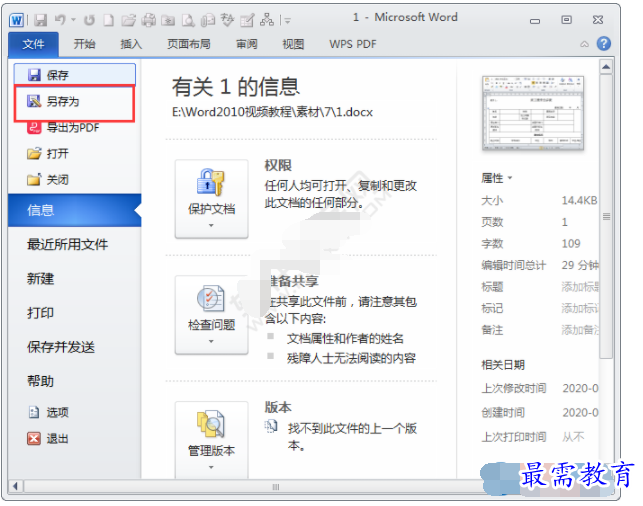Switch to the 页面布局 tab

click(x=189, y=44)
